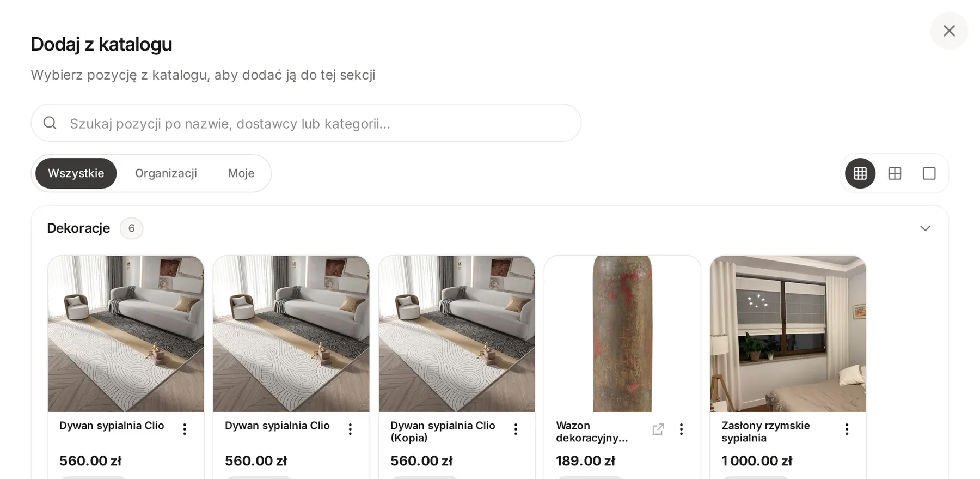The width and height of the screenshot is (980, 479).
Task: Close the Dodaj z katalogu dialog
Action: [x=949, y=31]
